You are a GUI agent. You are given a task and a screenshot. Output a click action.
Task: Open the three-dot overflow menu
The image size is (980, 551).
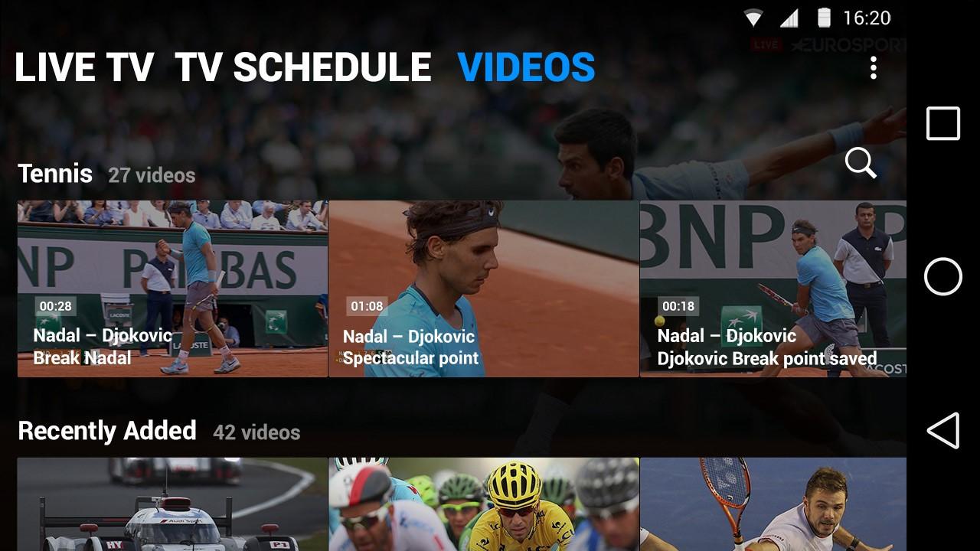tap(874, 68)
